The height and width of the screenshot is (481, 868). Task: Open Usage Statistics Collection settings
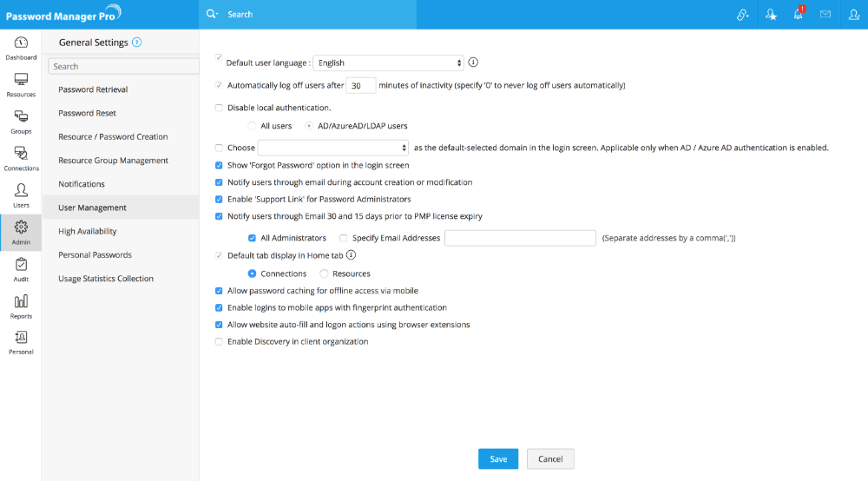pos(106,279)
